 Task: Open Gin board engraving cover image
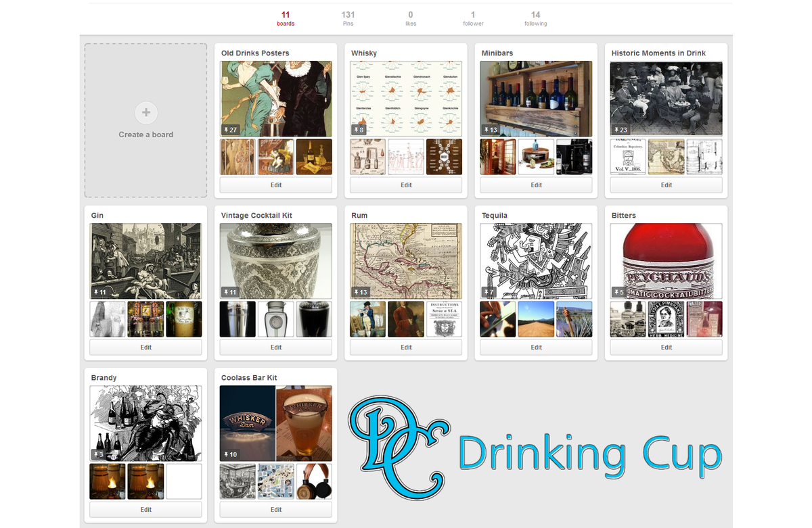[x=146, y=261]
